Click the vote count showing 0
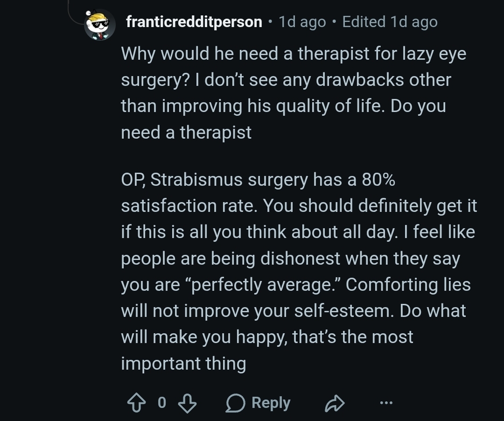This screenshot has width=504, height=421. 162,403
